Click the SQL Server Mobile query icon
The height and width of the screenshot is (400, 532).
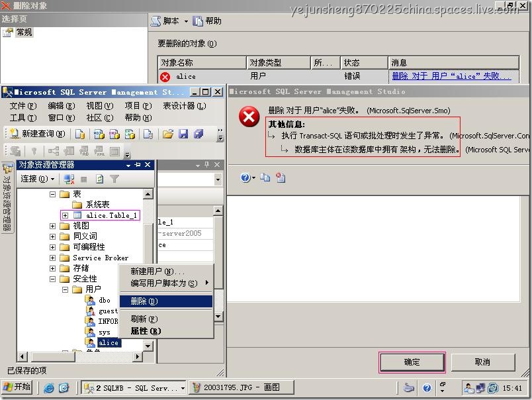coord(148,134)
